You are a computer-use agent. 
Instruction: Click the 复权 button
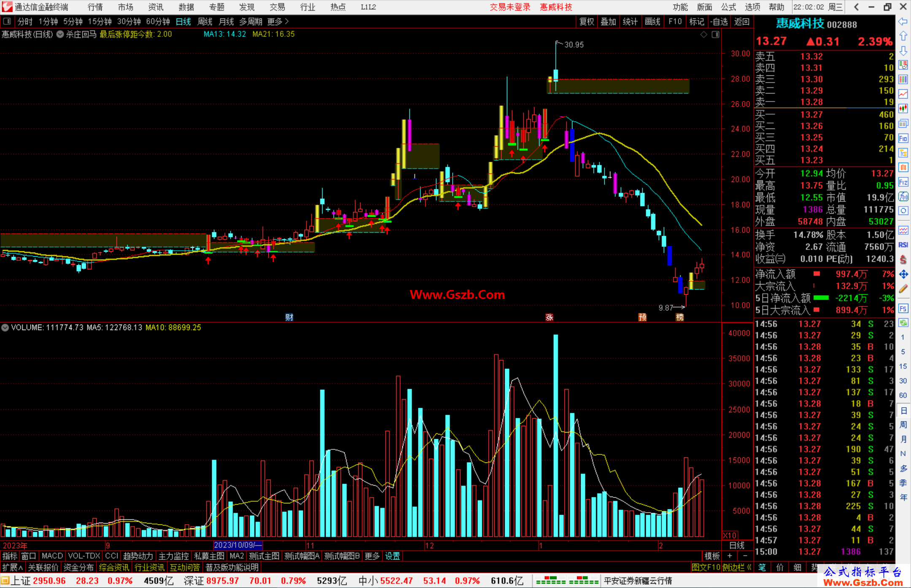(586, 21)
